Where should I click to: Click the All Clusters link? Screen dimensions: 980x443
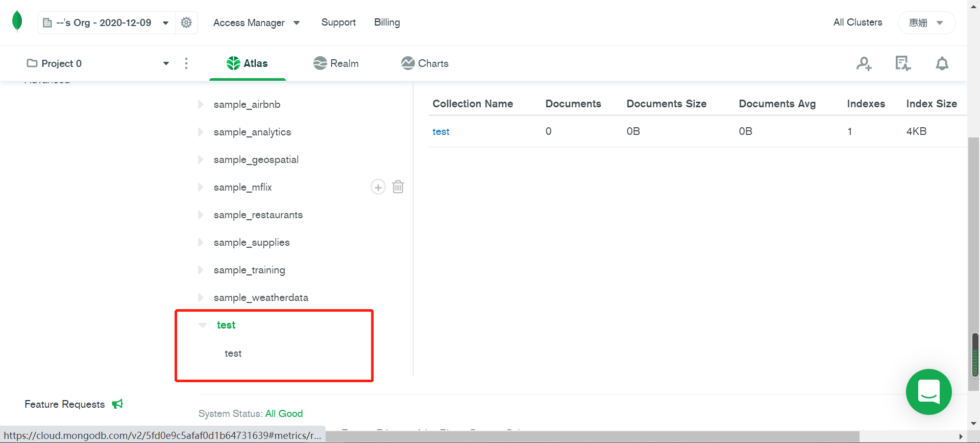point(857,22)
